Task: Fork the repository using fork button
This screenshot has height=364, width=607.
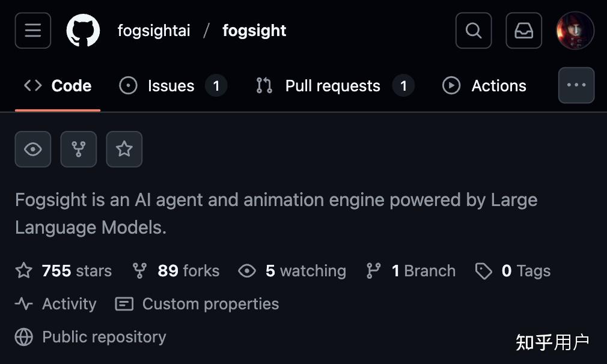Action: [79, 149]
